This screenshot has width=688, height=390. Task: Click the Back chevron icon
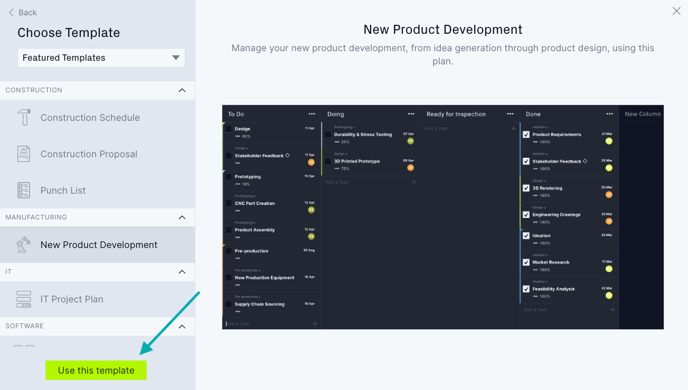(11, 12)
